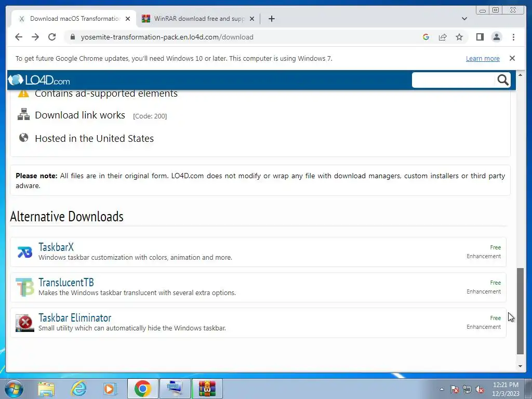The width and height of the screenshot is (532, 399).
Task: Click the page vertical scrollbar thumb
Action: point(520,311)
